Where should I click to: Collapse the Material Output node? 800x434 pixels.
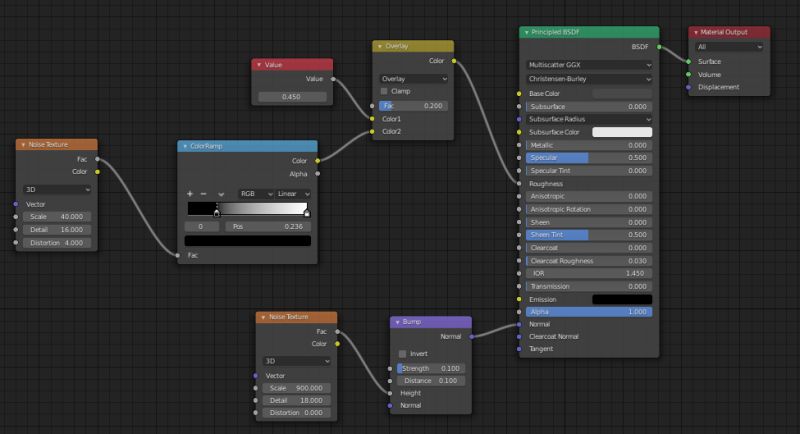[x=696, y=32]
